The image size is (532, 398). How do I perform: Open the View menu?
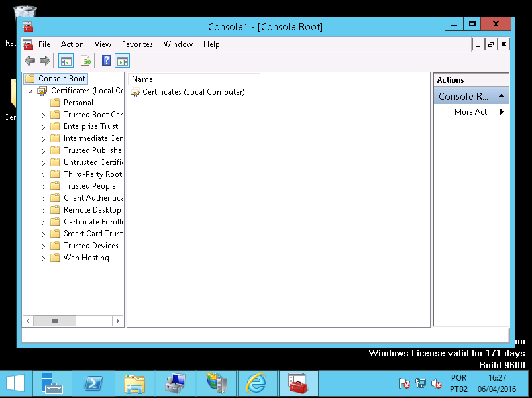click(103, 44)
